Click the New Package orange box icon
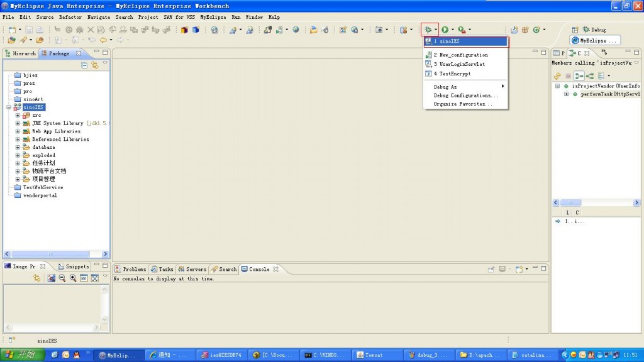This screenshot has height=362, width=644. [184, 30]
